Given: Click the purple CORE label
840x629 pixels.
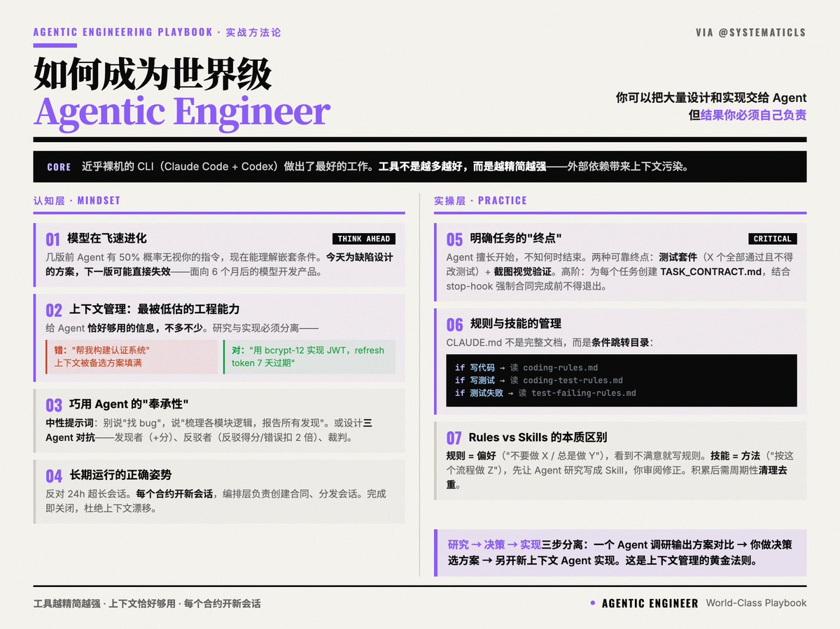Looking at the screenshot, I should 59,167.
